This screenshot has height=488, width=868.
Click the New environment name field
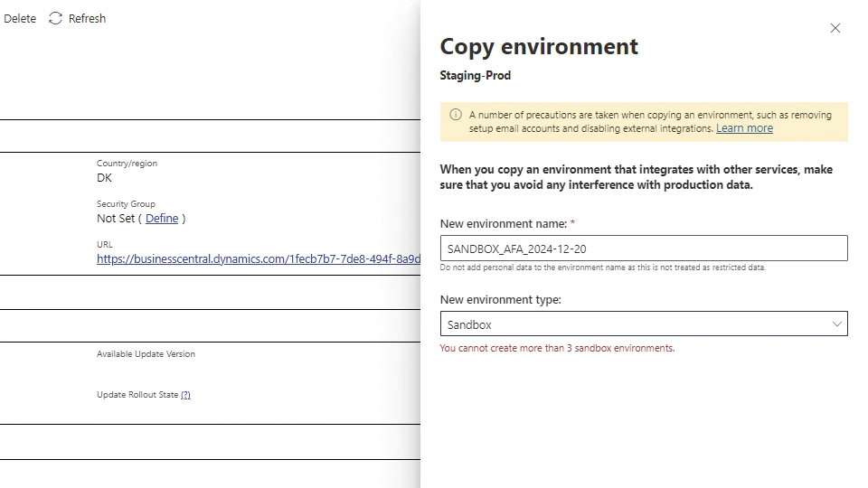[x=643, y=249]
